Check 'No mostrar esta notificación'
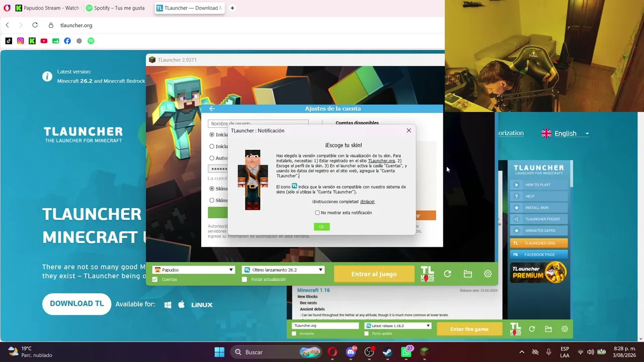The width and height of the screenshot is (644, 362). tap(317, 213)
